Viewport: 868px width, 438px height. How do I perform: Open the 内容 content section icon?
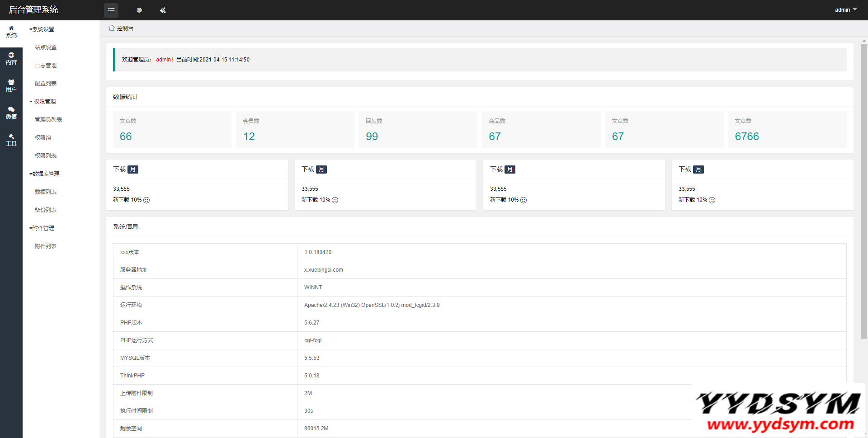(11, 59)
